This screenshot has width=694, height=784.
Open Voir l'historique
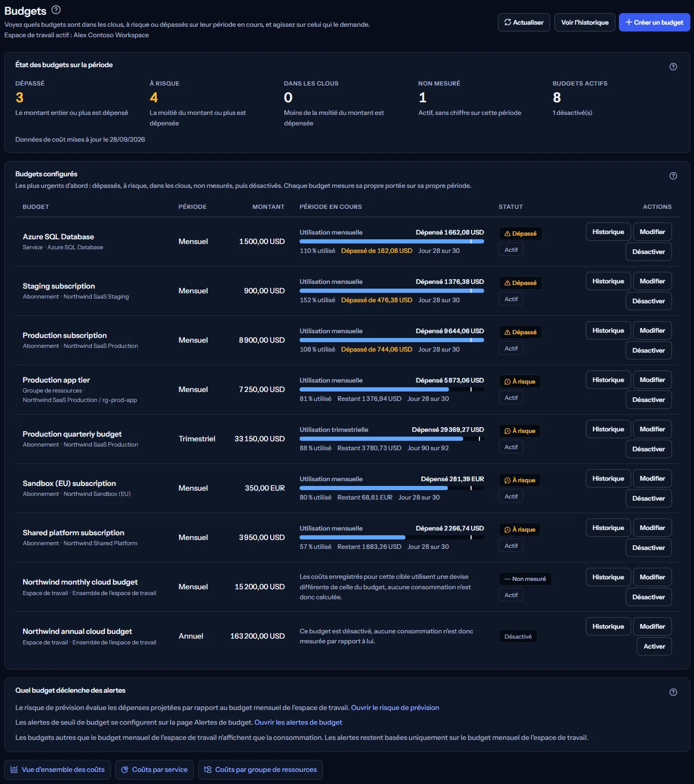pyautogui.click(x=585, y=23)
